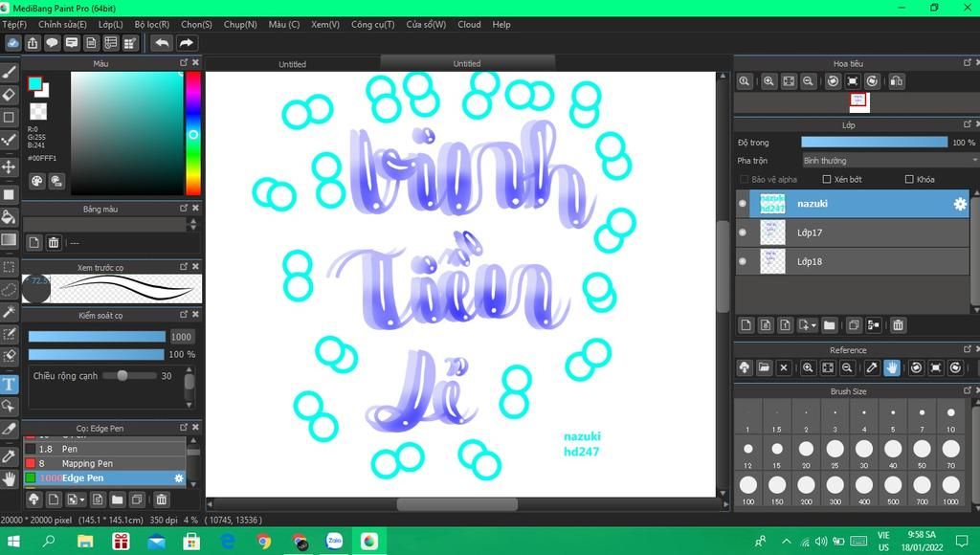
Task: Click the transparent color swatch
Action: [38, 111]
